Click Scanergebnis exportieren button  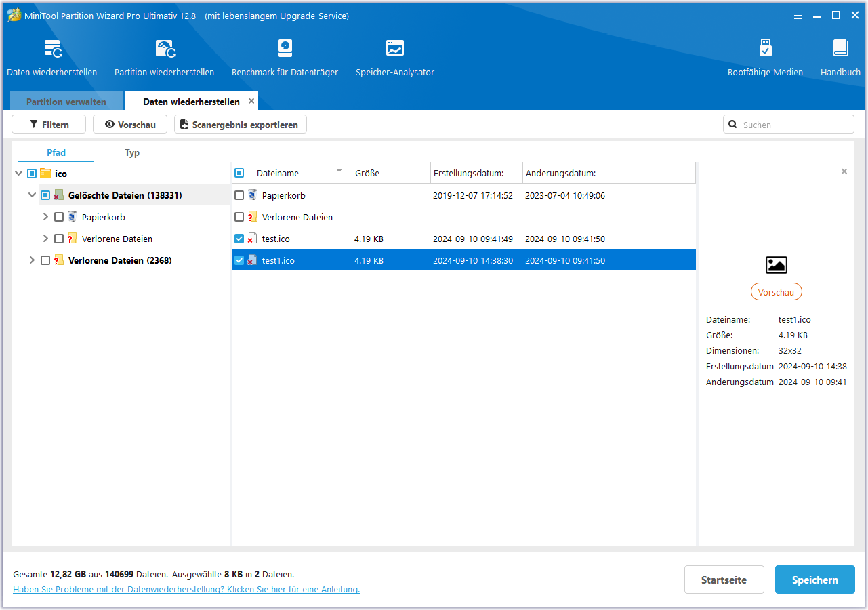pyautogui.click(x=241, y=125)
